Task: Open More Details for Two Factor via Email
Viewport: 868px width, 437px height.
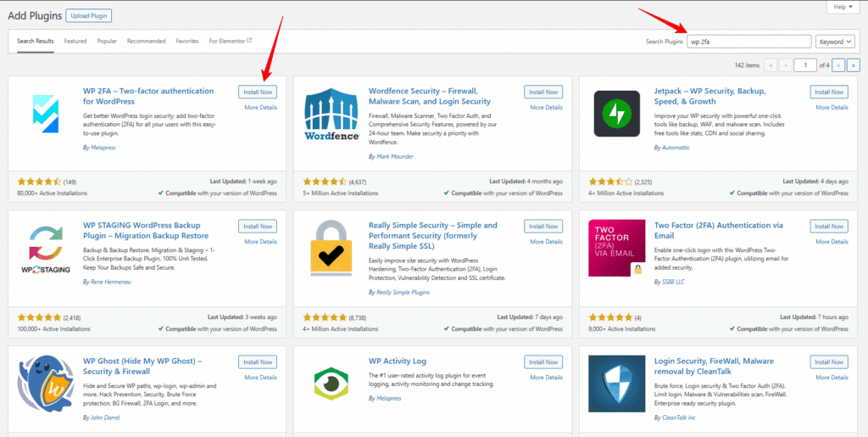Action: pos(832,242)
